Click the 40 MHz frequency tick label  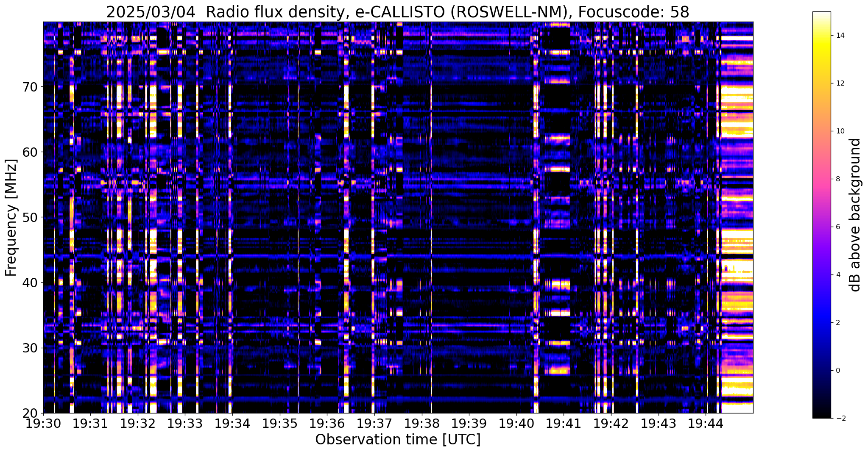(x=29, y=283)
